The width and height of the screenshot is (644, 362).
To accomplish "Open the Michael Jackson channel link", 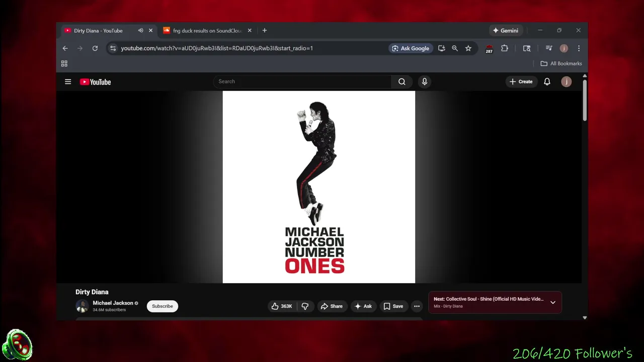I will [x=113, y=303].
